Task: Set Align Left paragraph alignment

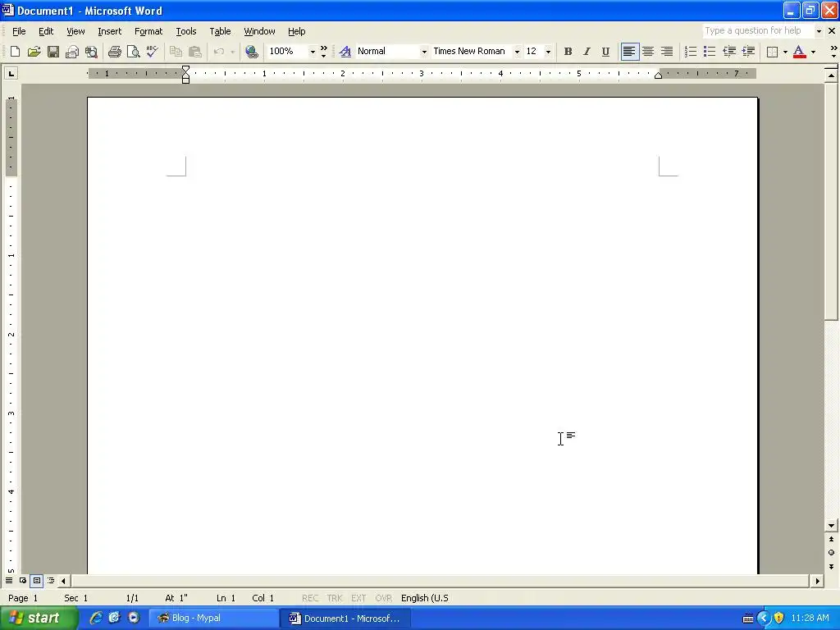Action: pyautogui.click(x=629, y=52)
